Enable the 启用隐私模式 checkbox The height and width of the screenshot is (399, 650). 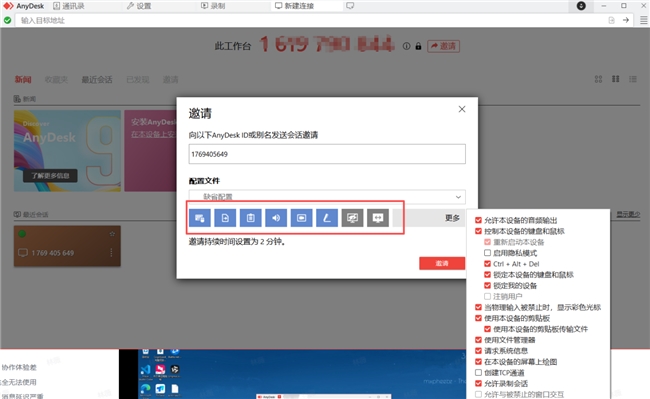pos(488,253)
